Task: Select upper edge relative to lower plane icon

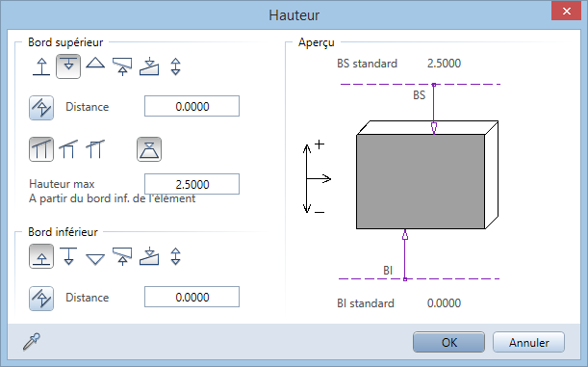Action: 41,66
